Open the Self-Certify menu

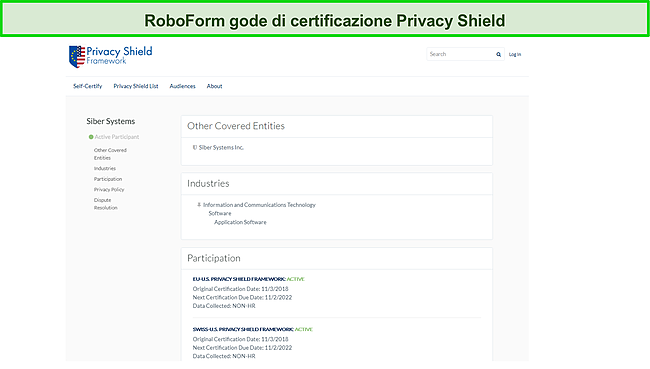[87, 86]
